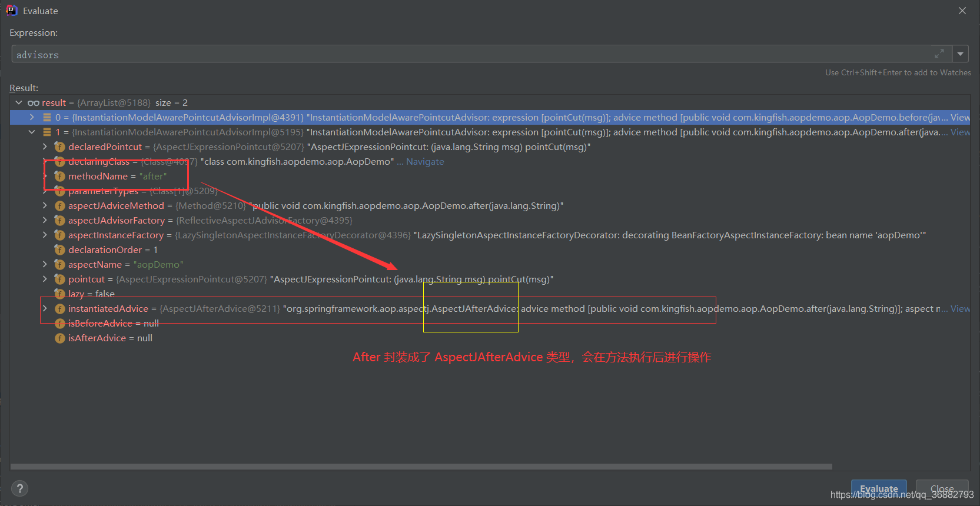
Task: Click the View link on element 0 row
Action: point(960,117)
